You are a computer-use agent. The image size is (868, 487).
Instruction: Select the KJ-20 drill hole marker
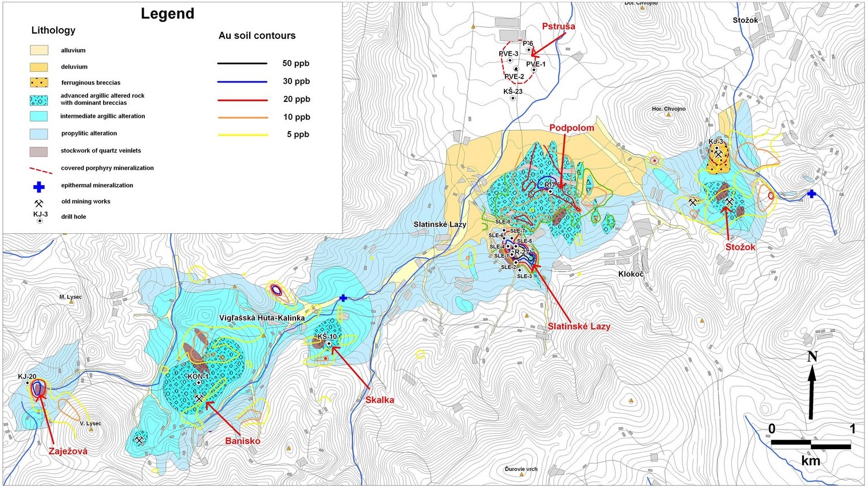pos(27,383)
